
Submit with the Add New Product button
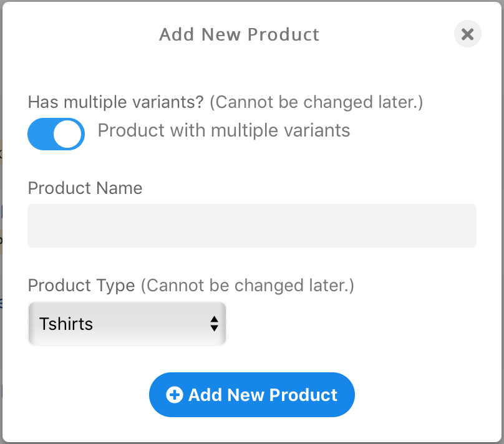coord(251,395)
